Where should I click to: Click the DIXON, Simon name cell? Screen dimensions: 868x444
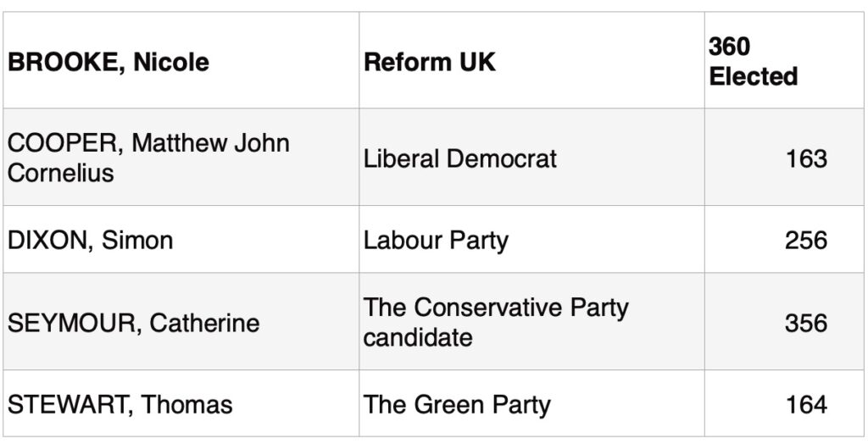click(181, 239)
